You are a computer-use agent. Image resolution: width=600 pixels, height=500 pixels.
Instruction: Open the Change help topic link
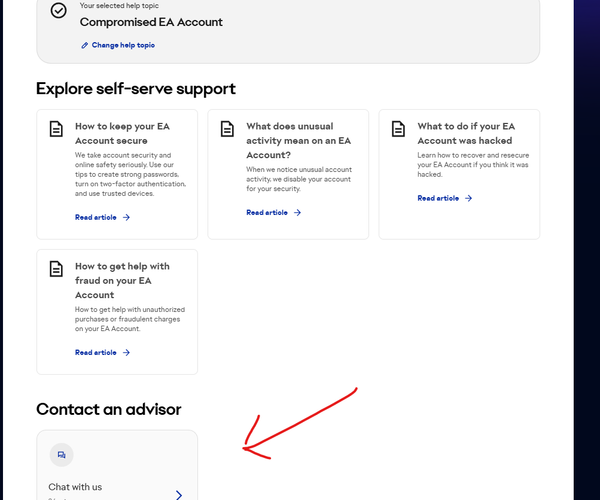point(123,46)
